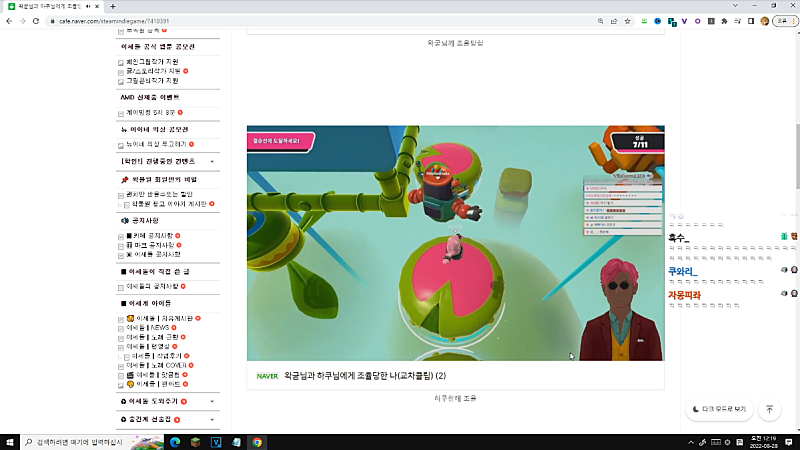Open a new tab with the plus button
Image resolution: width=800 pixels, height=450 pixels.
(x=113, y=7)
